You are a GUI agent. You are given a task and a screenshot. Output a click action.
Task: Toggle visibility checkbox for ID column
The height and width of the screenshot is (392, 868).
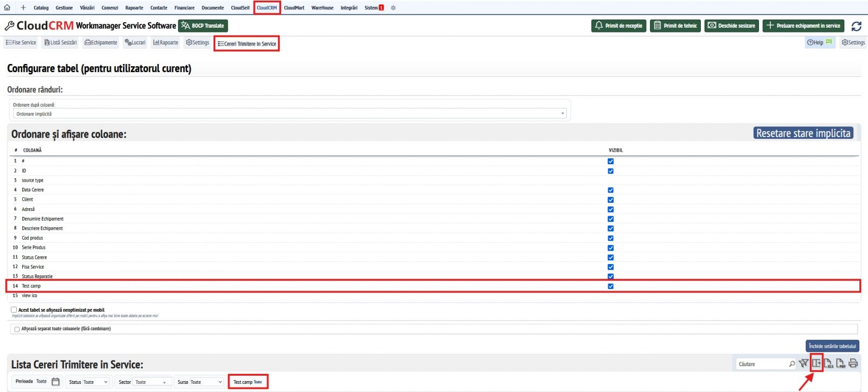[x=611, y=171]
